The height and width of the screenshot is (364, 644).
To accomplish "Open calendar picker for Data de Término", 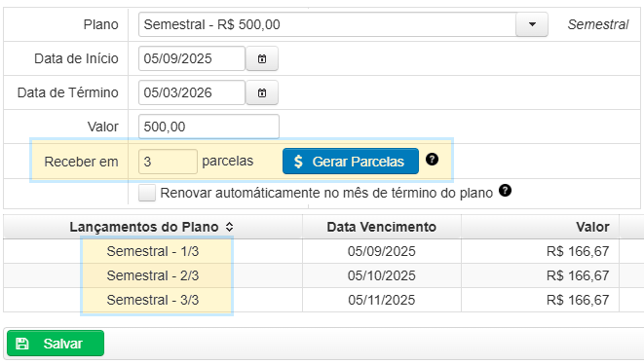I will coord(262,92).
